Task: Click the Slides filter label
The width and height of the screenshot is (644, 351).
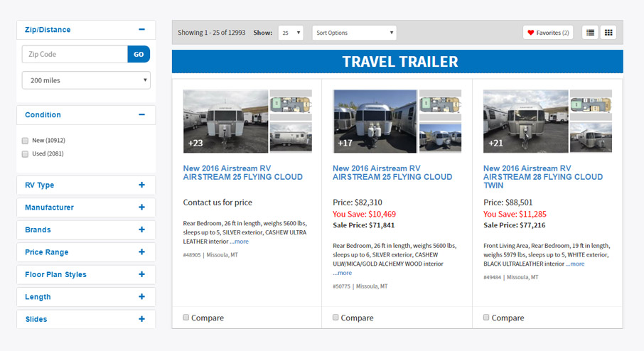Action: 36,319
